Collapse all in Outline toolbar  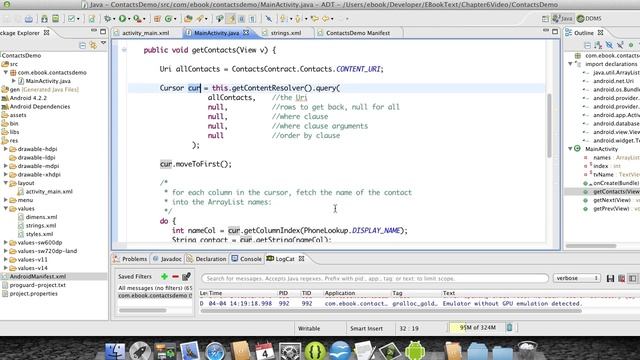coord(587,45)
